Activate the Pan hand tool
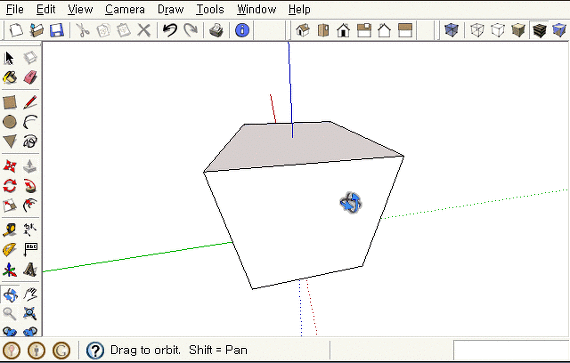The image size is (570, 363). pos(30,294)
